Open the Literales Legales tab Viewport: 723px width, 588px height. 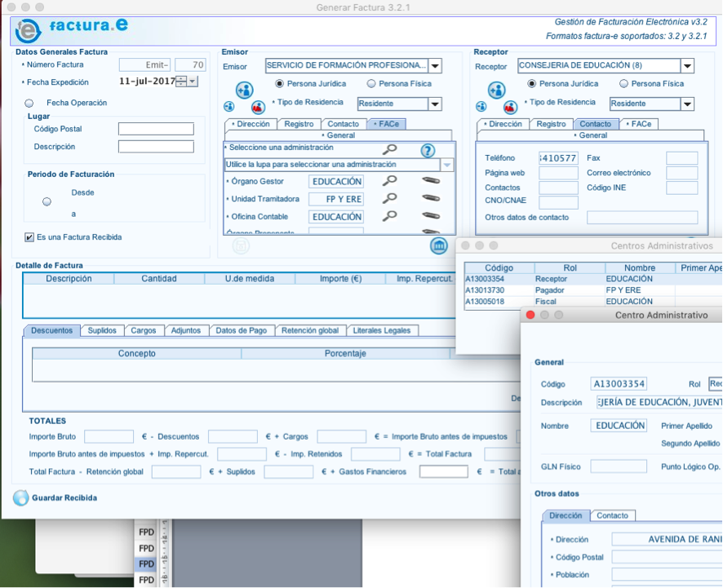point(382,330)
